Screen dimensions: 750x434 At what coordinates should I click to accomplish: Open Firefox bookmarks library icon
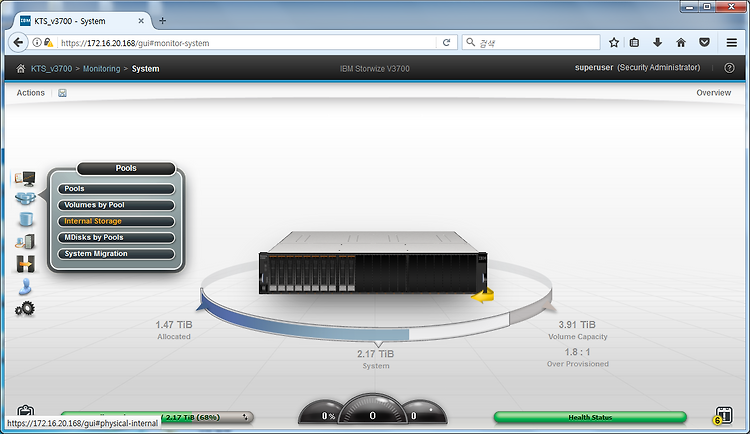tap(634, 43)
